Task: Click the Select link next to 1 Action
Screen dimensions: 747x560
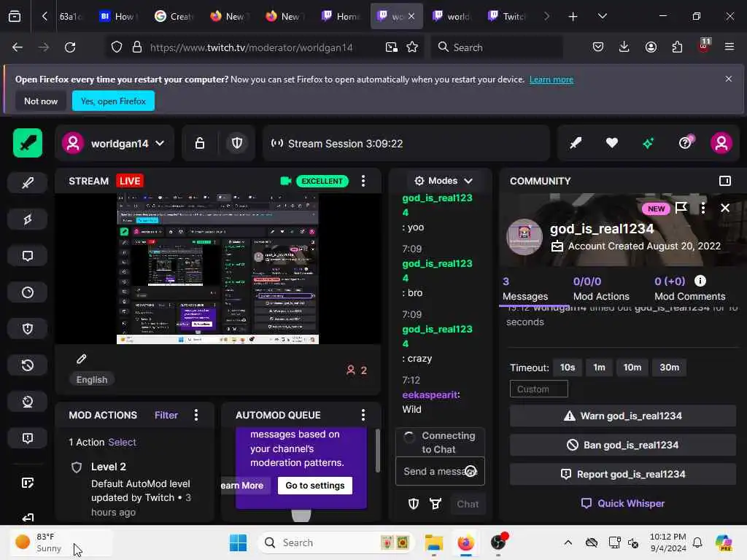Action: tap(122, 442)
